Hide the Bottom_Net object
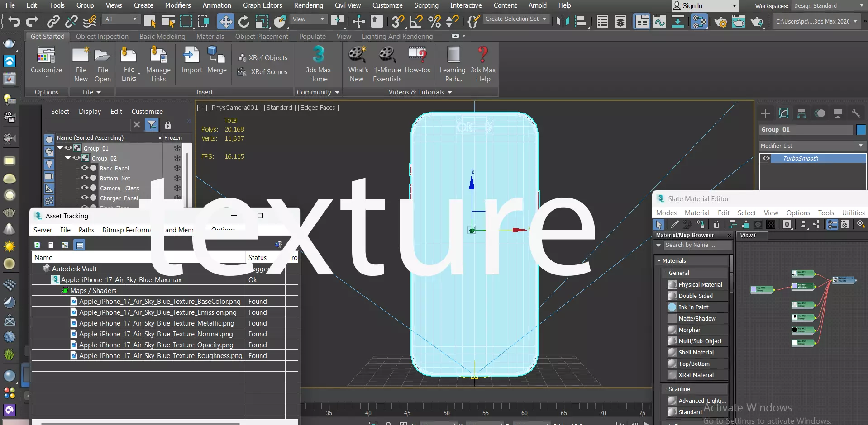 click(84, 178)
